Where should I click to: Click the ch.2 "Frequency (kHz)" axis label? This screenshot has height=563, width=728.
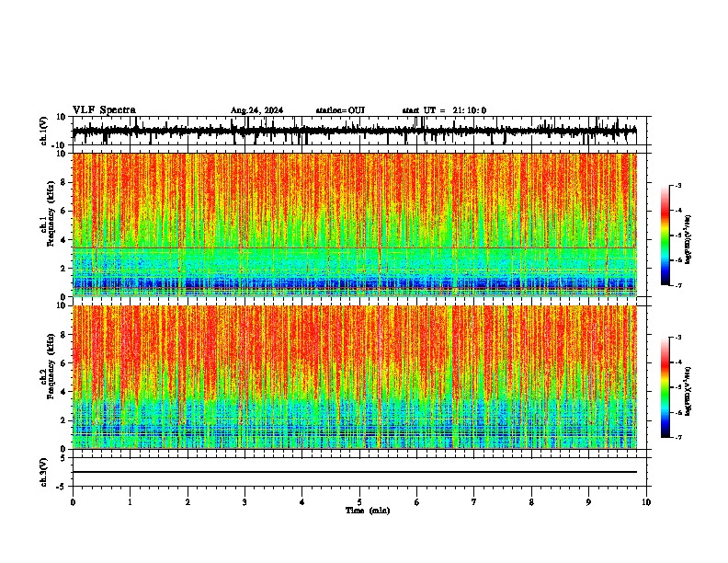point(51,366)
